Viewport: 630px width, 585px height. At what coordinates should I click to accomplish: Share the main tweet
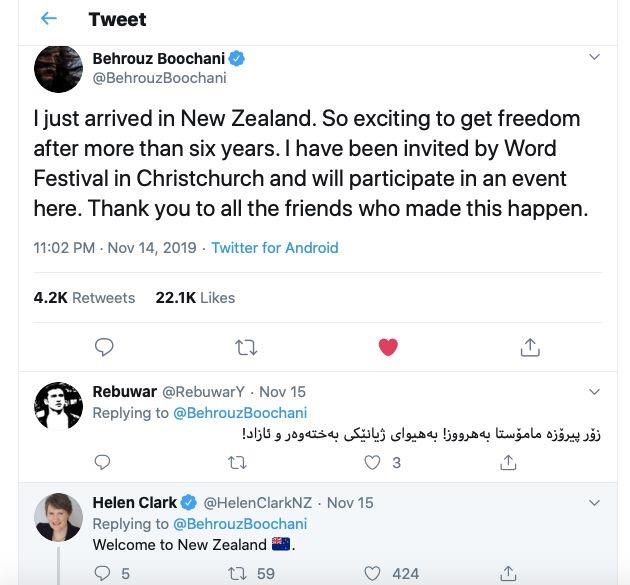[x=530, y=347]
